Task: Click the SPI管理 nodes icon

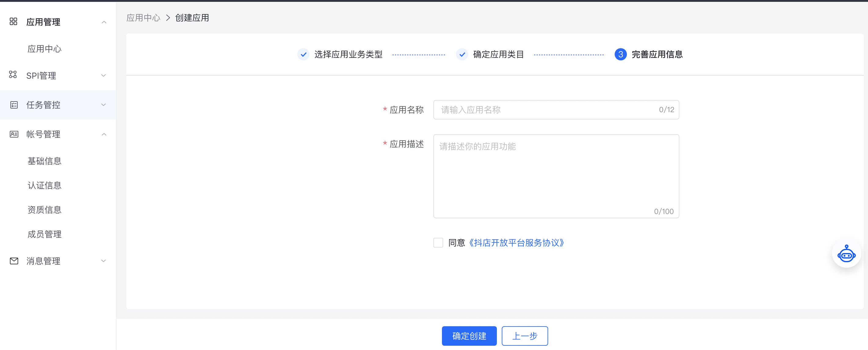Action: (13, 75)
